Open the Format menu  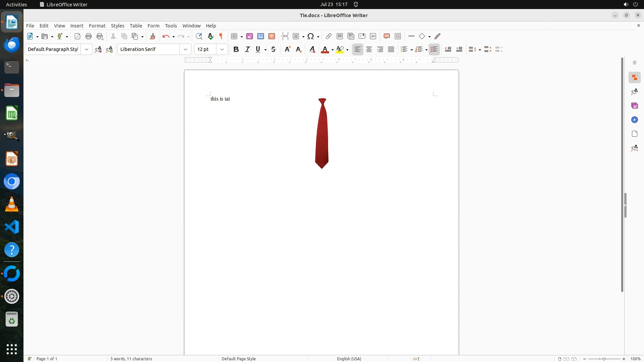(97, 26)
